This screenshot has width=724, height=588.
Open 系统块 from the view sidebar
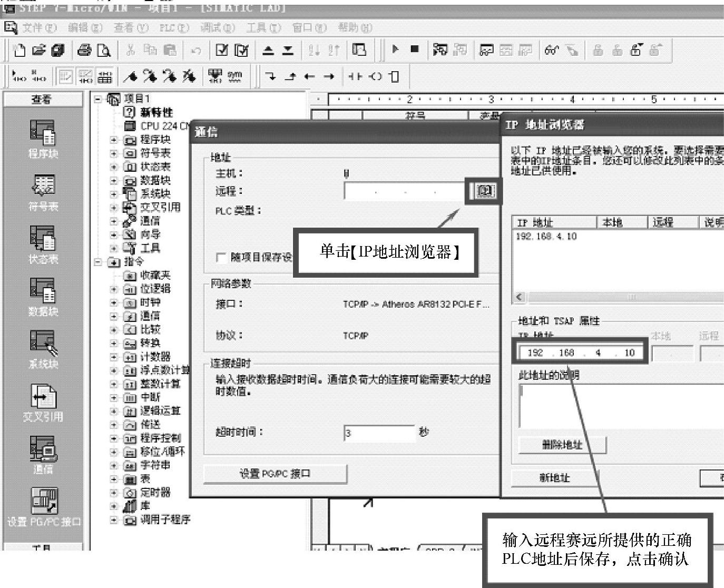point(43,350)
